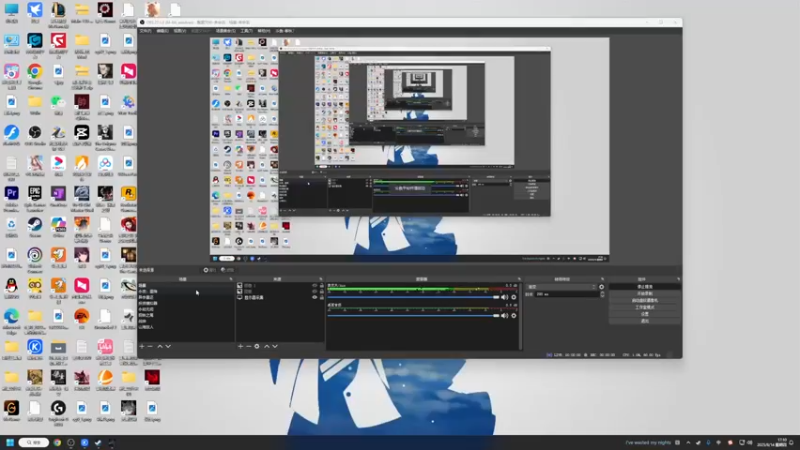Toggle visibility of first source in Sources
Screen dimensions: 800x450
[314, 286]
